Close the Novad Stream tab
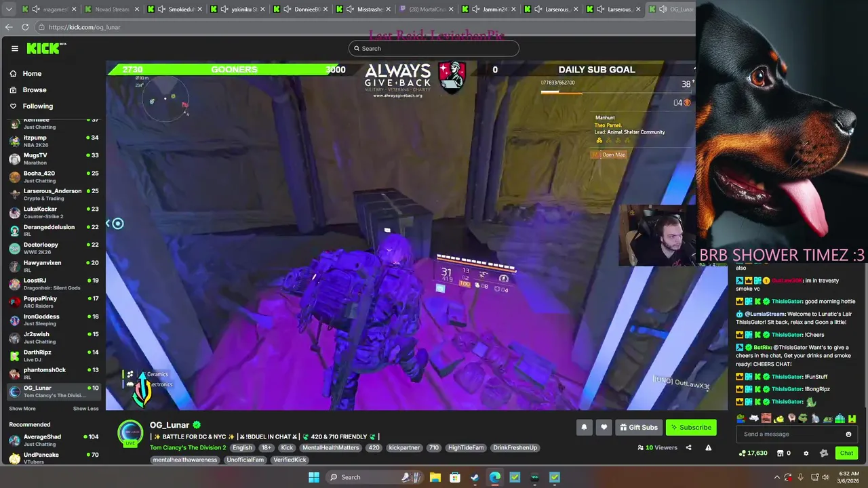The image size is (868, 488). click(137, 9)
